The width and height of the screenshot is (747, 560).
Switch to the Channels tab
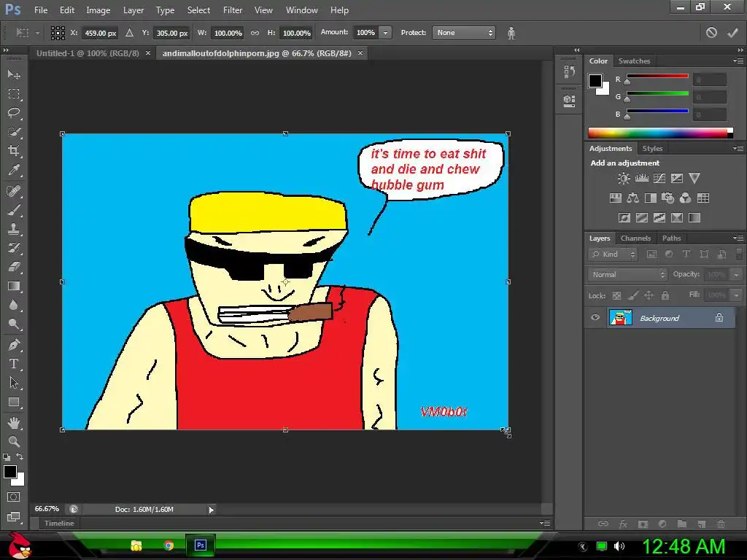coord(635,238)
